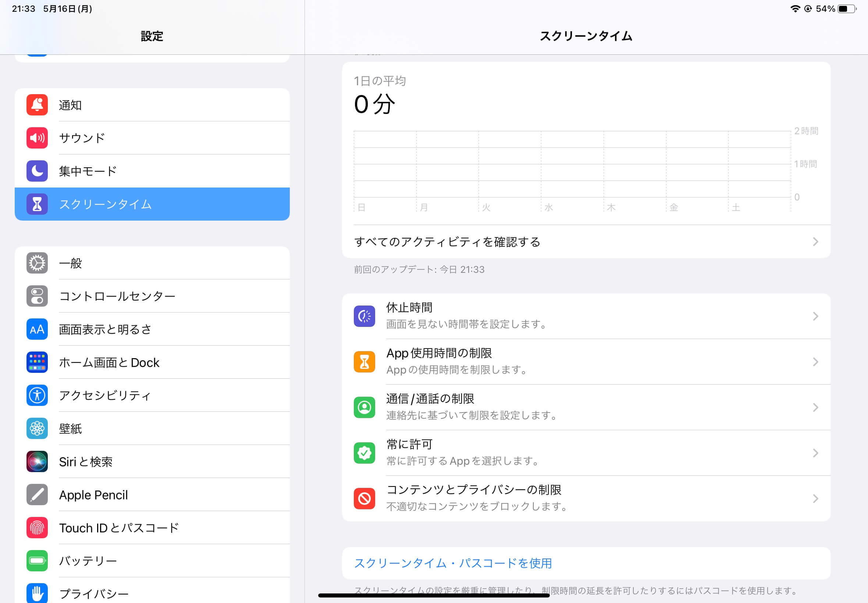The height and width of the screenshot is (603, 868).
Task: Open コントロールセンター switches icon
Action: tap(37, 296)
